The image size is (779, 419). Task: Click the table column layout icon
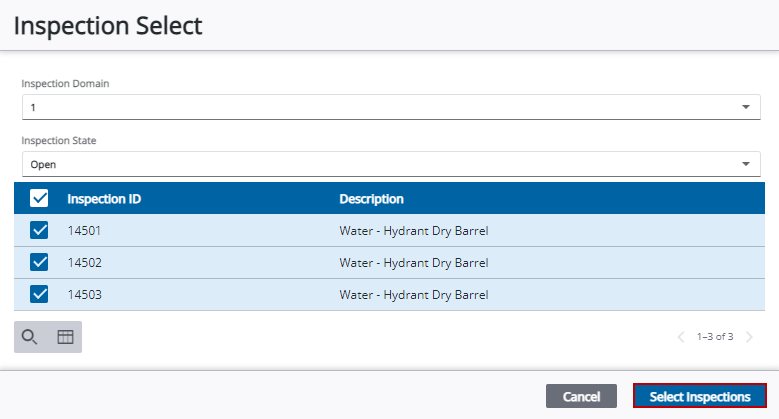65,337
